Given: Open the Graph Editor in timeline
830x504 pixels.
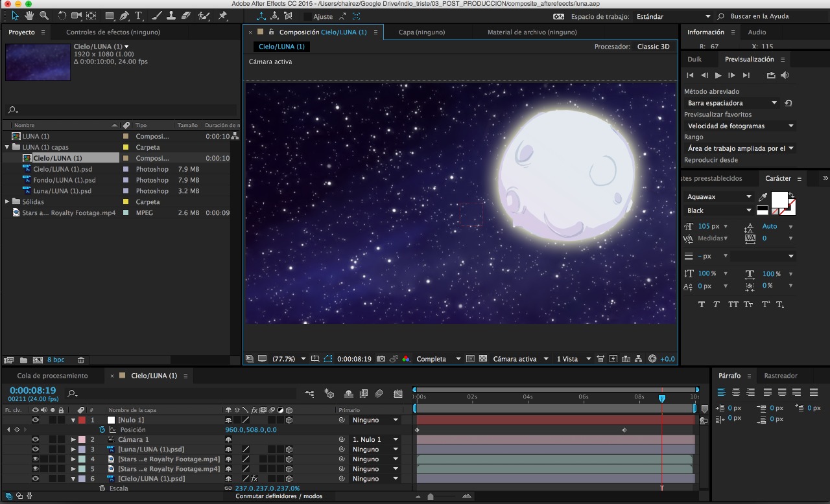Looking at the screenshot, I should point(397,393).
